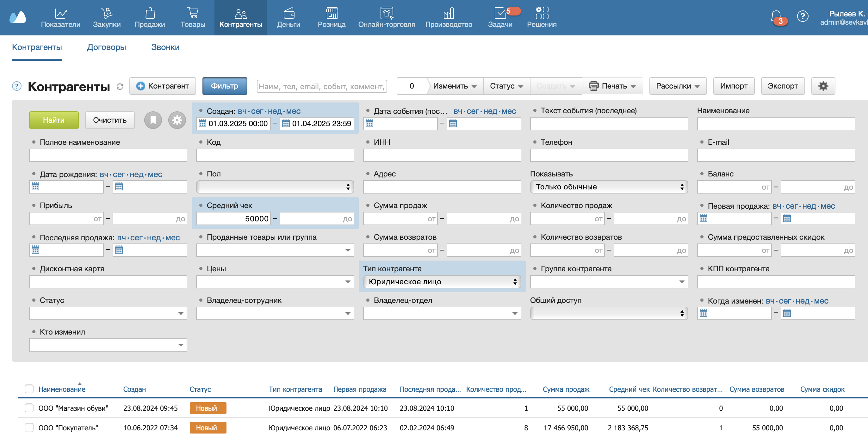Click the ИНН input field
Screen dimensions: 868x437
[x=442, y=155]
